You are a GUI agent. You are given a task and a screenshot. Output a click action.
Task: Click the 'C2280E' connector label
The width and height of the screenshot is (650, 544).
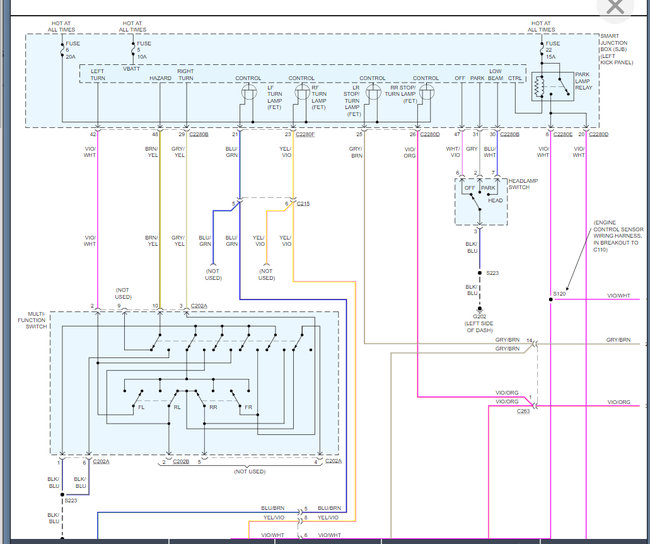click(x=563, y=134)
